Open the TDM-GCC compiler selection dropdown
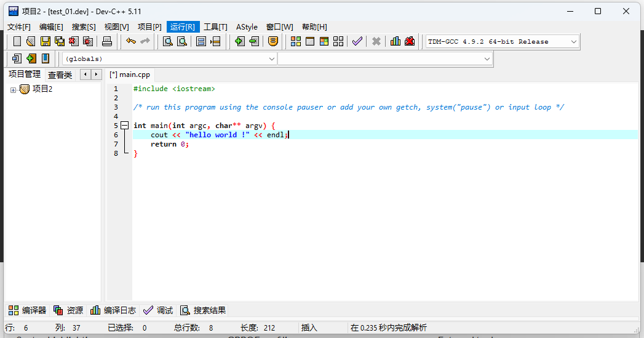The height and width of the screenshot is (338, 644). 574,41
